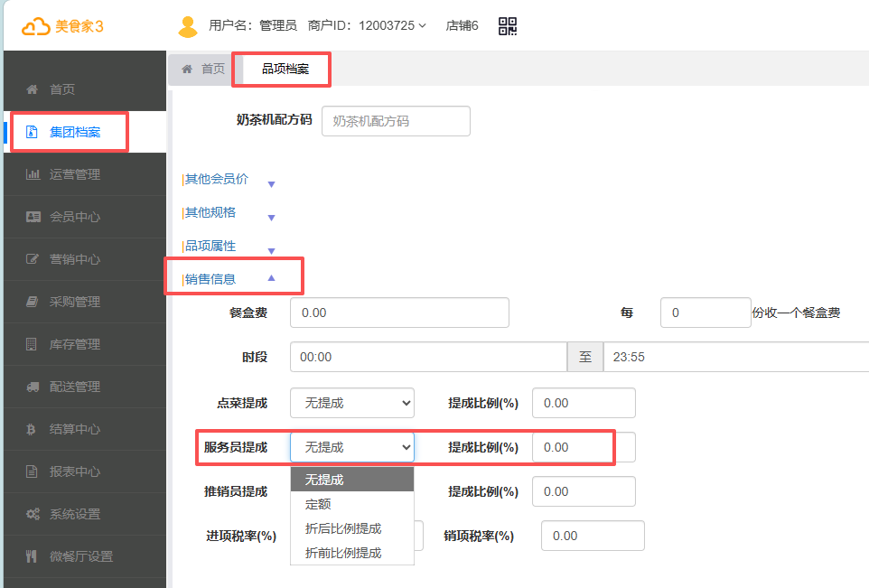Open the 服务员提成 dropdown
869x588 pixels.
click(x=352, y=447)
